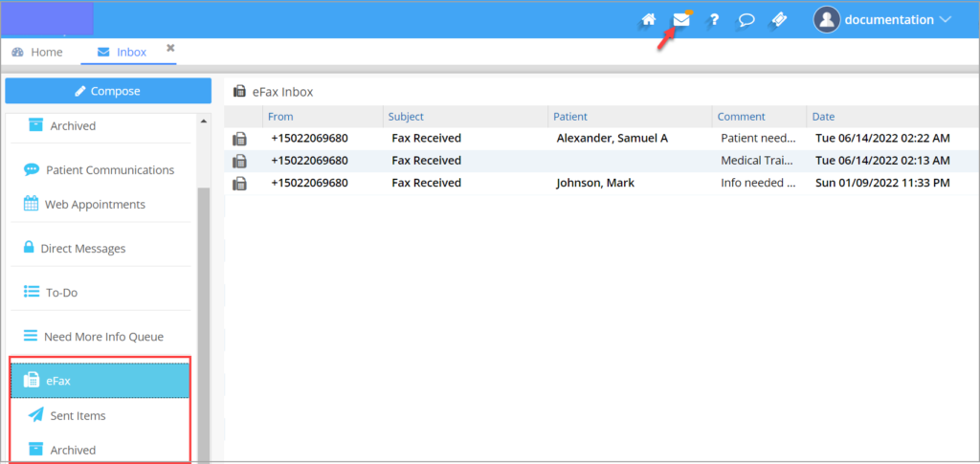This screenshot has height=464, width=980.
Task: Click the Direct Messages lock icon
Action: tap(29, 247)
